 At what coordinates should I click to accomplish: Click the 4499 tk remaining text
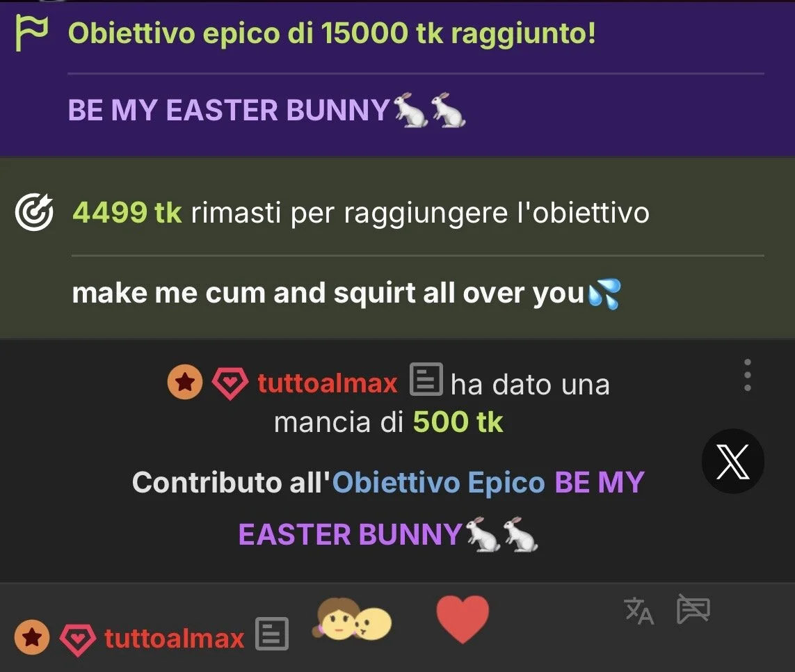(127, 212)
